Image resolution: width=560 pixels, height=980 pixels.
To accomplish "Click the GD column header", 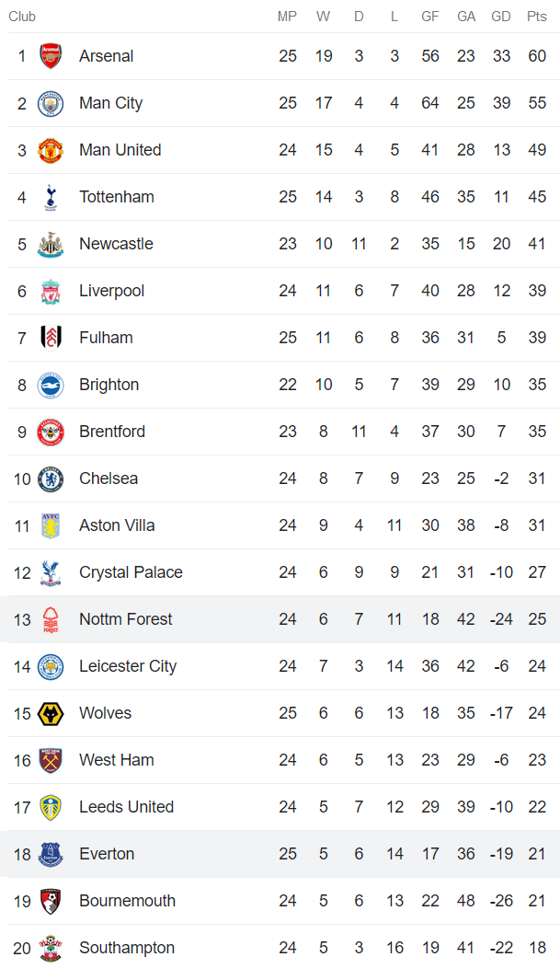I will (501, 17).
